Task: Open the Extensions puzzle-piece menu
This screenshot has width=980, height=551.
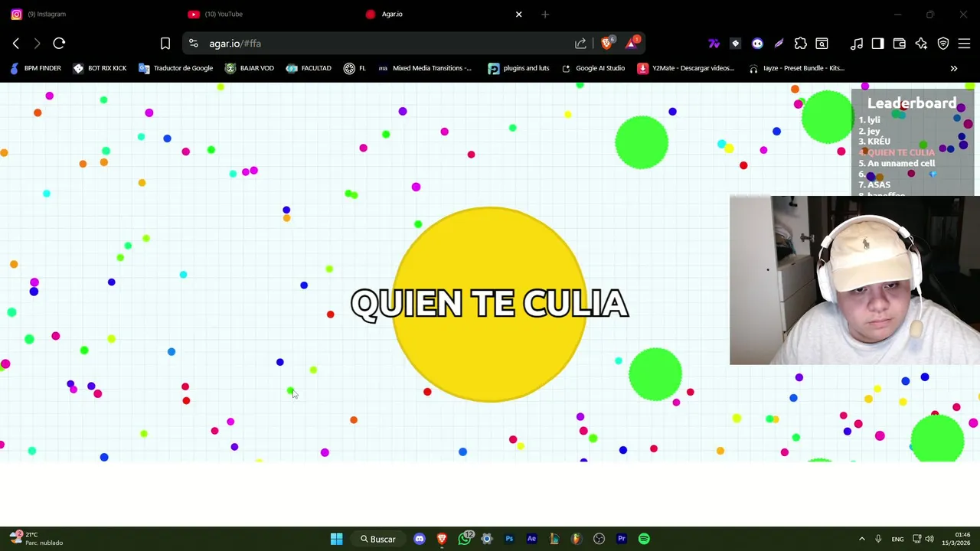Action: point(800,44)
